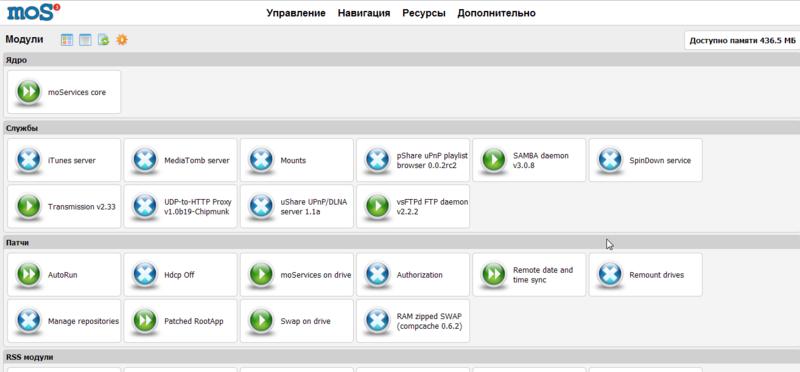Click the refresh modules icon with green arrow

coord(104,40)
